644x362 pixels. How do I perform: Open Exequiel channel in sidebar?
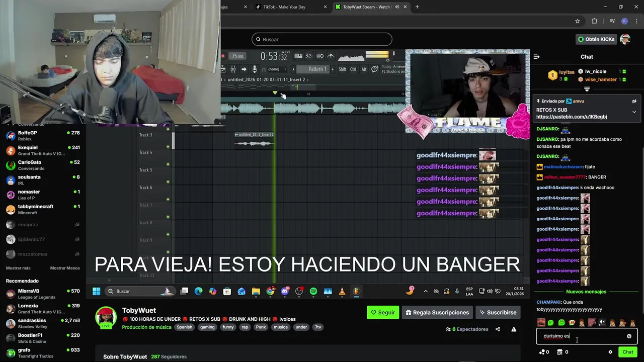[x=43, y=150]
